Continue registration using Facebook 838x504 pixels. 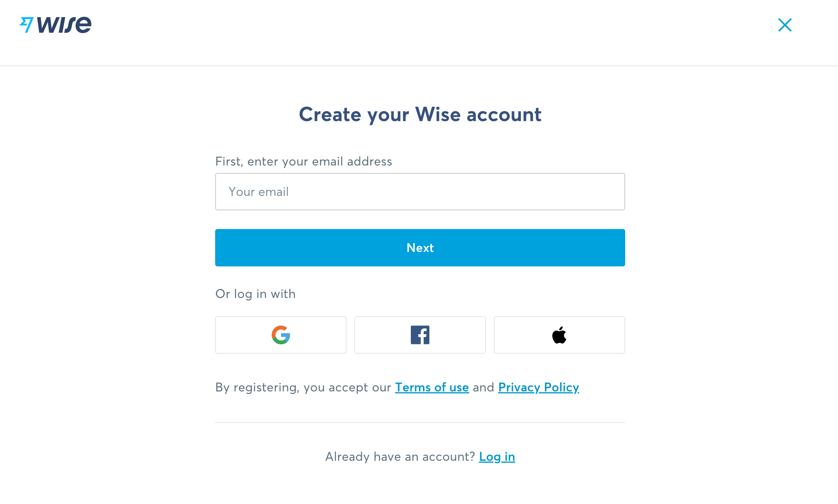click(420, 335)
